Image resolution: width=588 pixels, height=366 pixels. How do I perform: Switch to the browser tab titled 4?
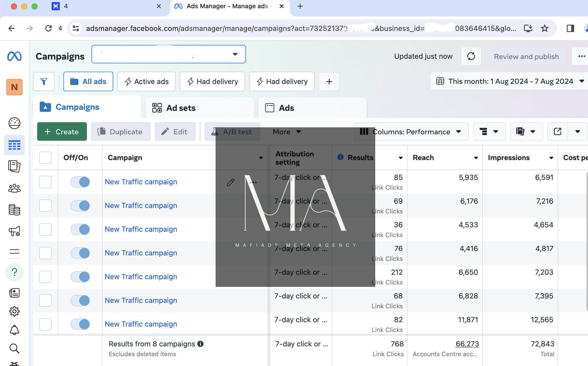tap(106, 6)
